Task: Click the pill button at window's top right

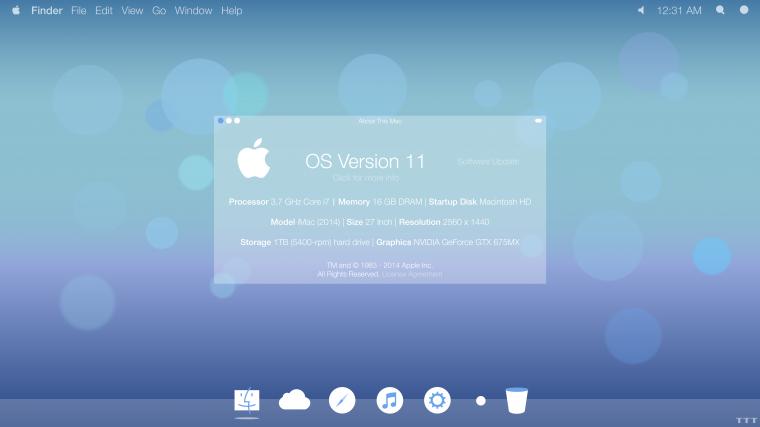Action: coord(538,121)
